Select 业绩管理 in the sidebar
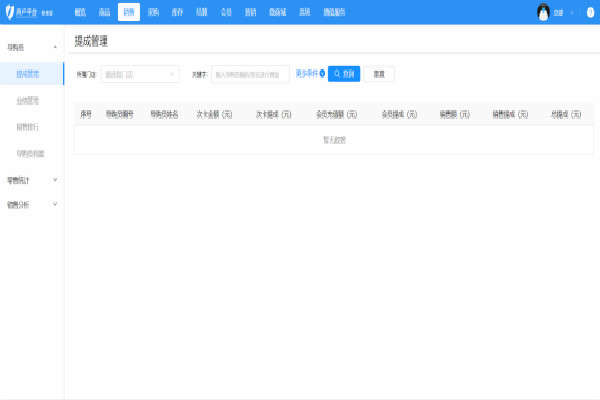The width and height of the screenshot is (600, 400). (28, 100)
